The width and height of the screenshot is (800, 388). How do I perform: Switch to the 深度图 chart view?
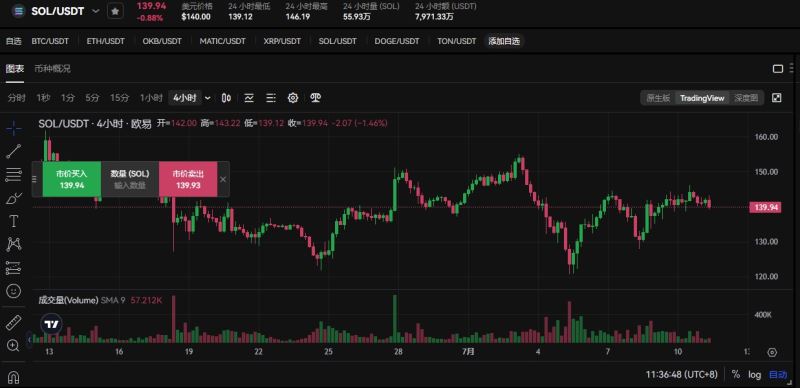(x=746, y=98)
